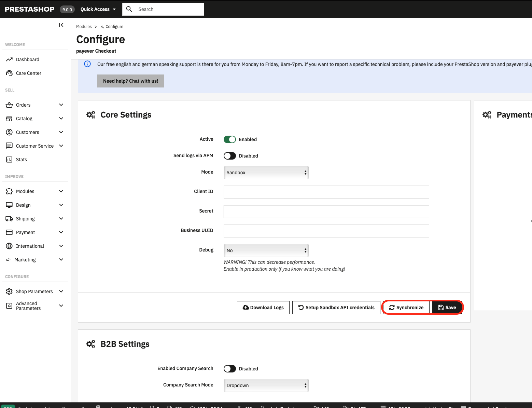
Task: Expand the Catalog menu chevron
Action: (61, 119)
